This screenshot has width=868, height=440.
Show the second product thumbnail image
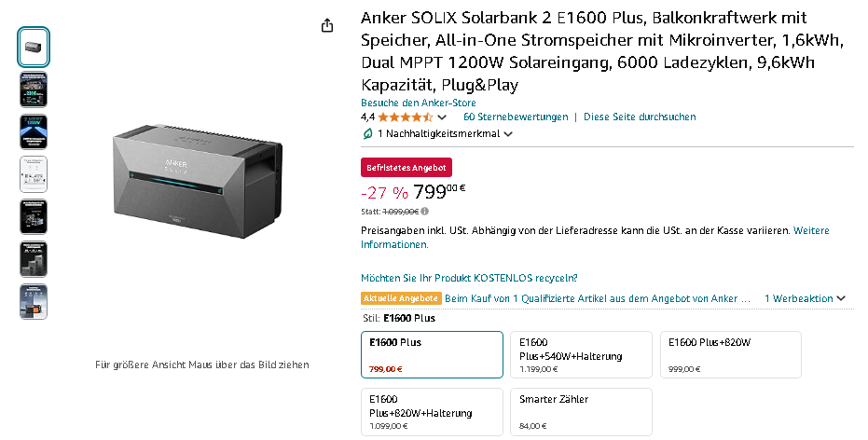(x=34, y=89)
